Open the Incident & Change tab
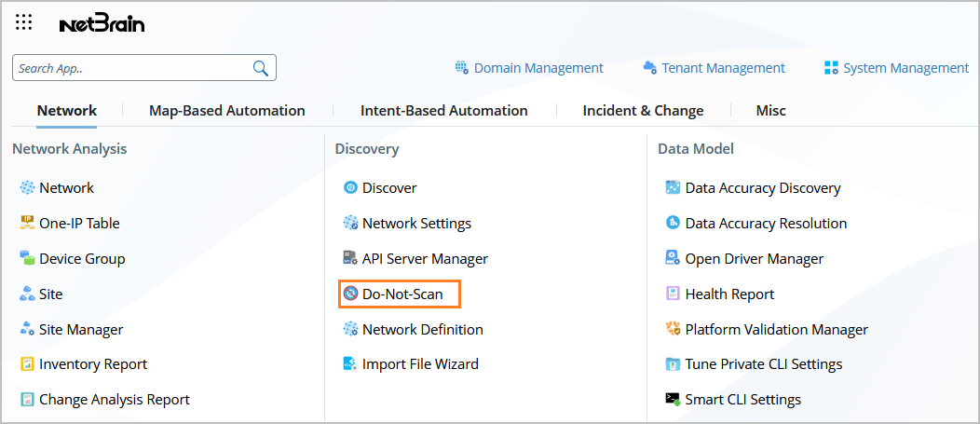This screenshot has height=424, width=980. pos(643,110)
